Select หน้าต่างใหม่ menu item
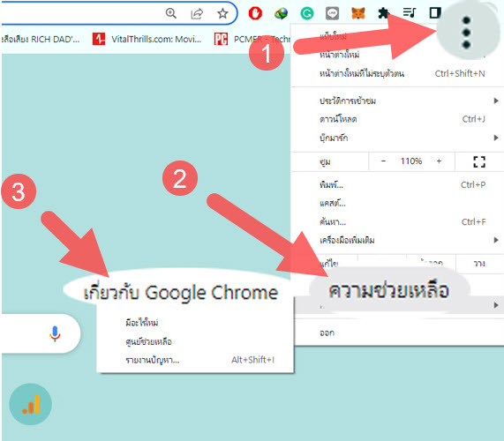Screen dimensions: 504x441 pyautogui.click(x=397, y=55)
